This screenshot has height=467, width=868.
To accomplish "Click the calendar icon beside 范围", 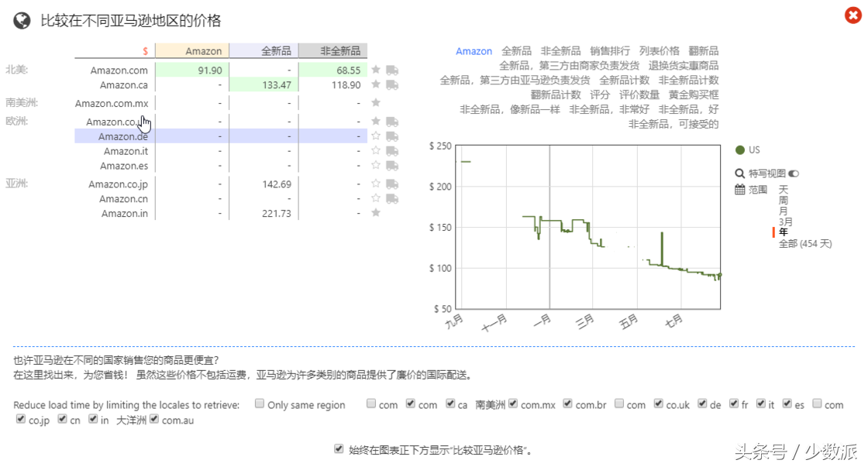I will click(x=739, y=190).
